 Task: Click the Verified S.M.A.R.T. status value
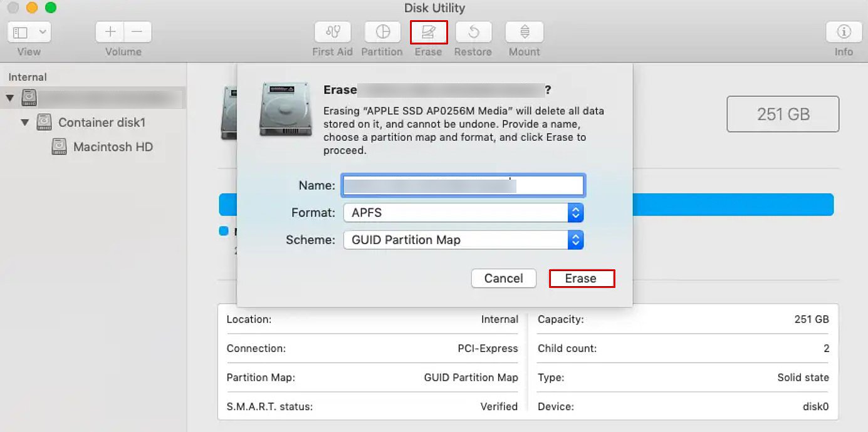pos(499,407)
